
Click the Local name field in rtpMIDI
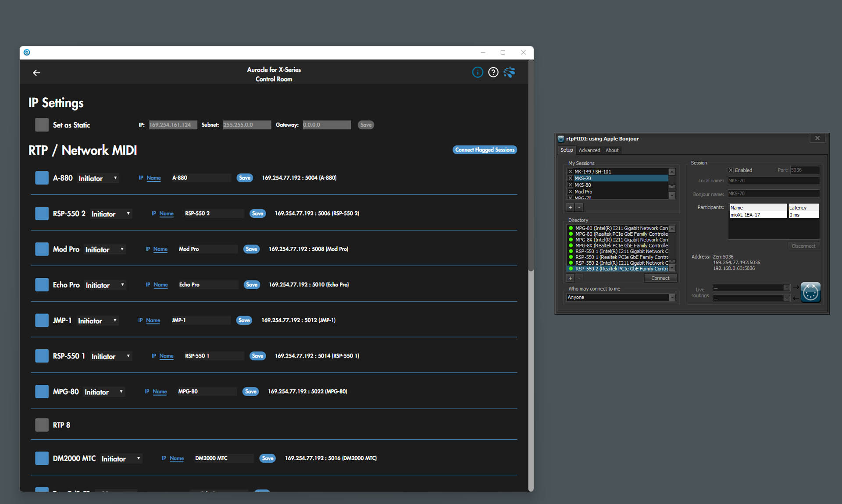coord(774,181)
